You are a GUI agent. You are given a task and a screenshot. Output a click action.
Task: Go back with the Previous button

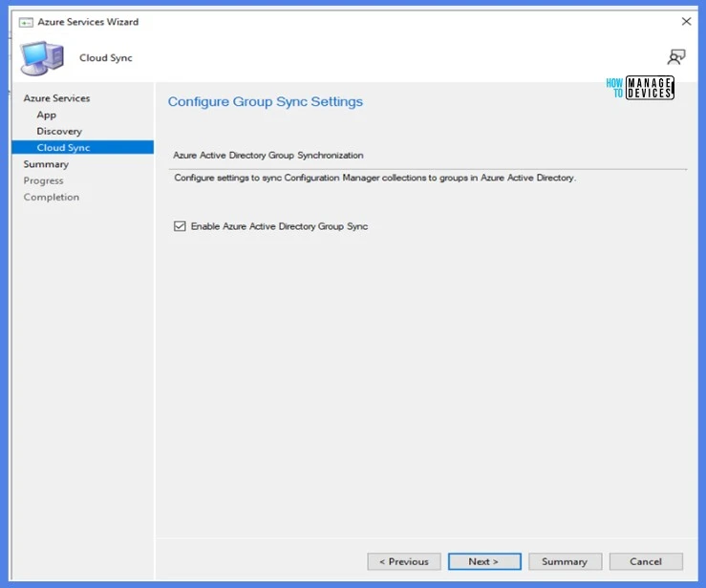404,561
